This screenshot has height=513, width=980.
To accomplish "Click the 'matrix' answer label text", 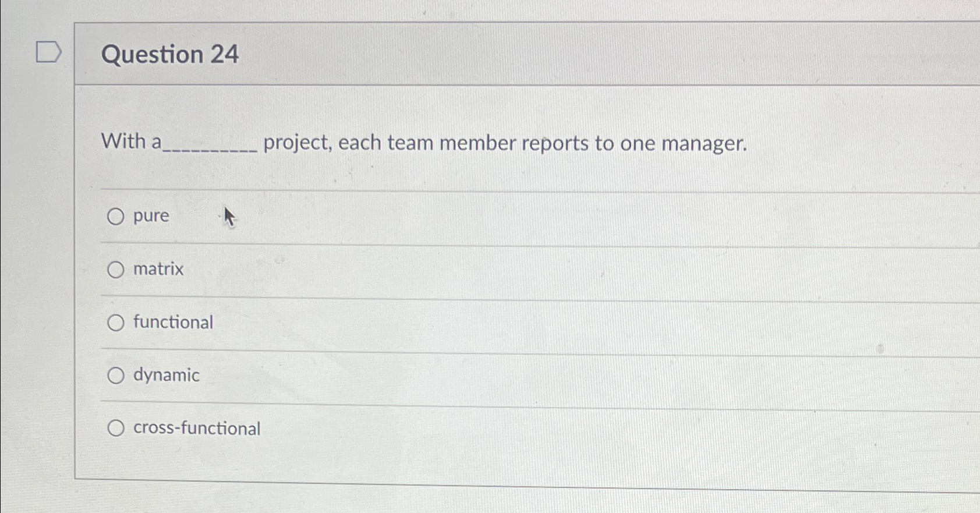I will pos(157,269).
